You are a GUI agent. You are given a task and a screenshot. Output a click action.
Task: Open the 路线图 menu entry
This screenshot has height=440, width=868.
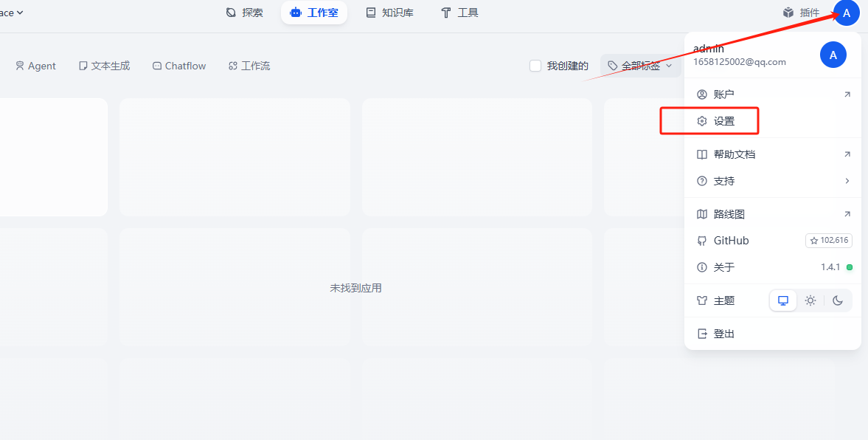(774, 214)
